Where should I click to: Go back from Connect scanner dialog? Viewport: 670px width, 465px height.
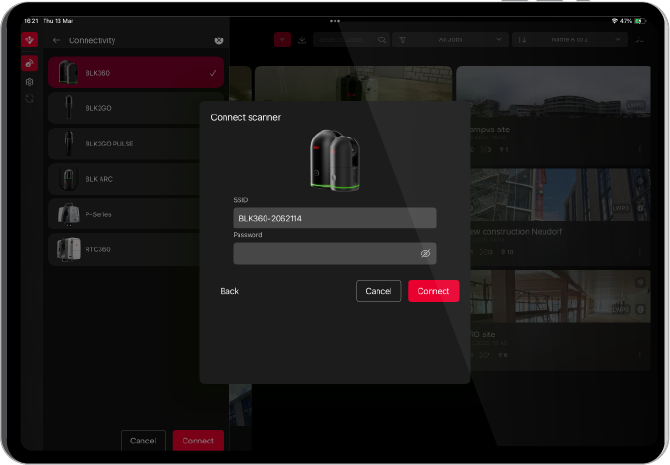(x=229, y=291)
